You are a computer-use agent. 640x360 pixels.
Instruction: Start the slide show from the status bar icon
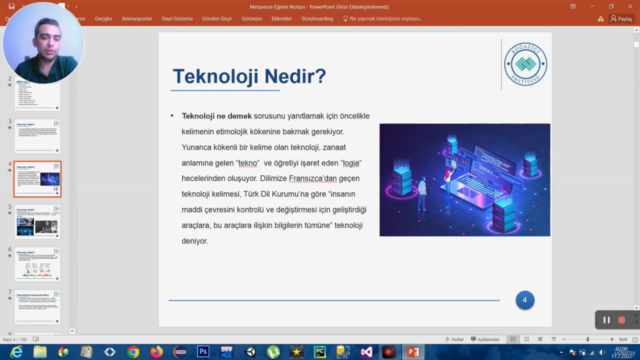[x=553, y=339]
